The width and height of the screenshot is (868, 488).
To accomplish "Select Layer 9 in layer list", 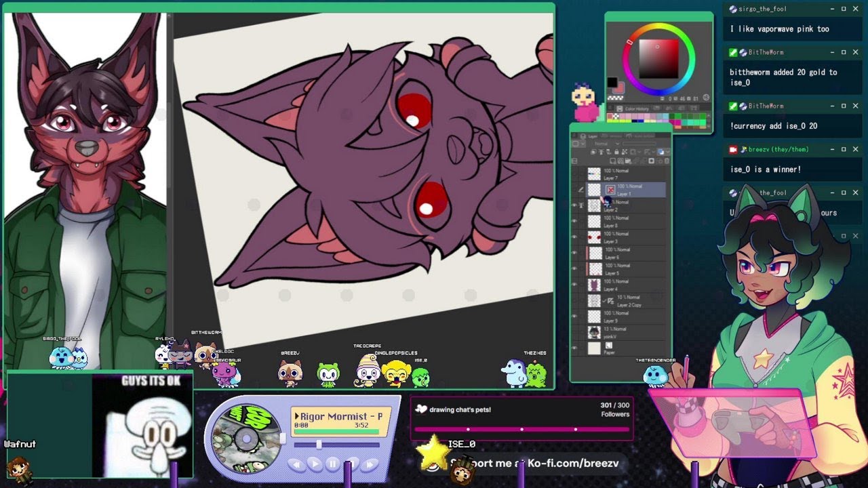I will pos(627,317).
